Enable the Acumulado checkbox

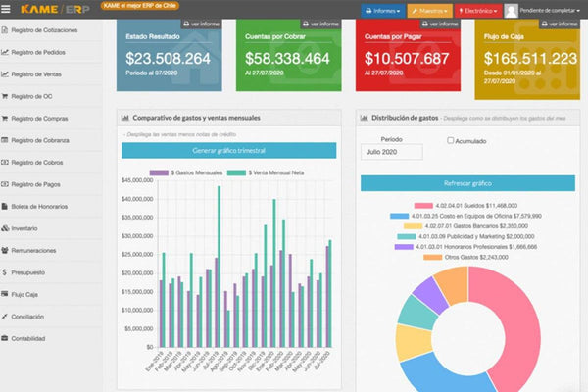pos(450,140)
